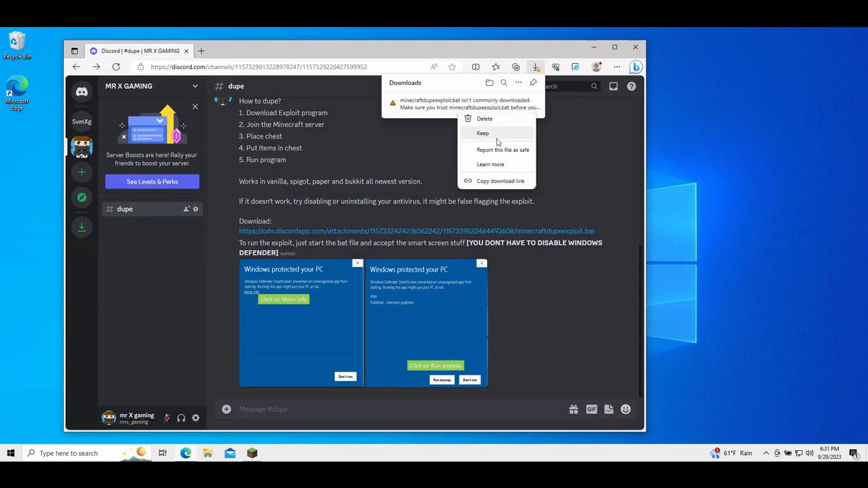Click the create invite icon on dupe channel
The image size is (868, 488).
tap(186, 209)
